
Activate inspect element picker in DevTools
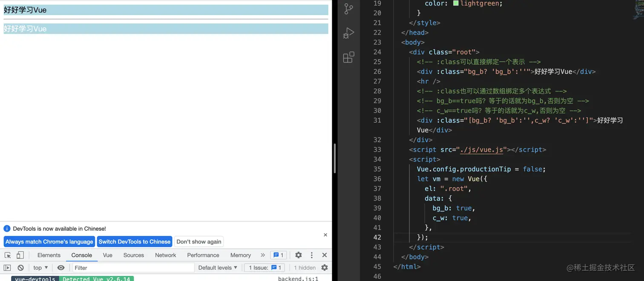pyautogui.click(x=8, y=255)
